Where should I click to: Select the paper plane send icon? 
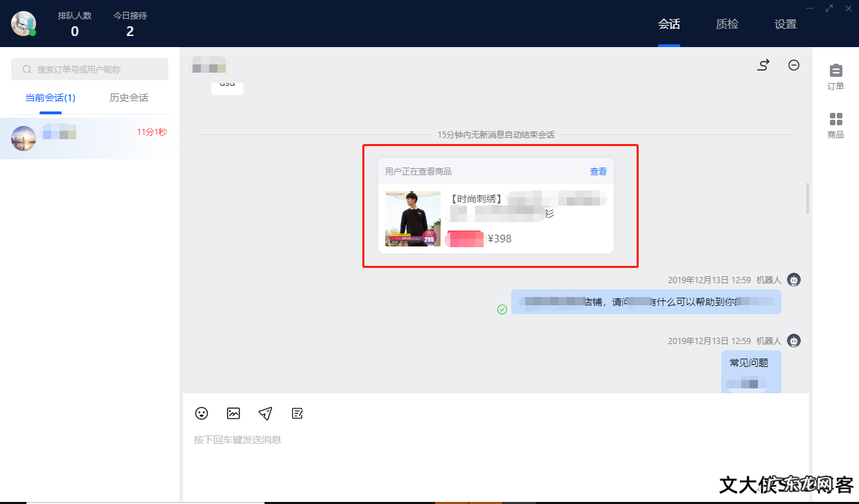[265, 413]
